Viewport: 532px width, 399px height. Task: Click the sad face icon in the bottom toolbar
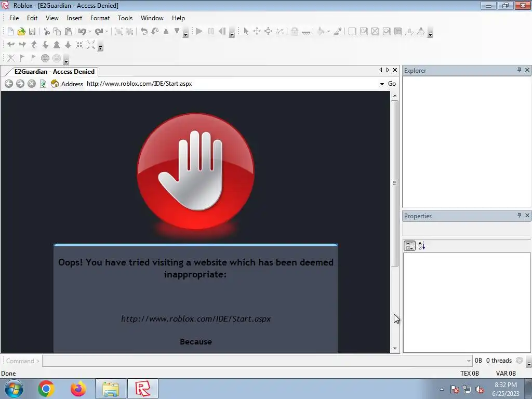click(45, 58)
